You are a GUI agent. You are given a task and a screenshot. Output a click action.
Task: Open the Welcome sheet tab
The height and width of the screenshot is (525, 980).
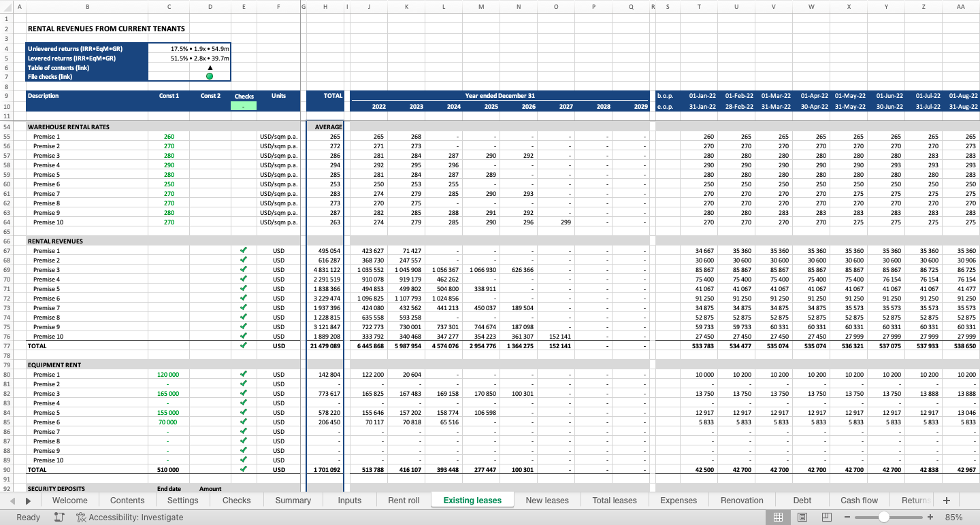point(69,501)
